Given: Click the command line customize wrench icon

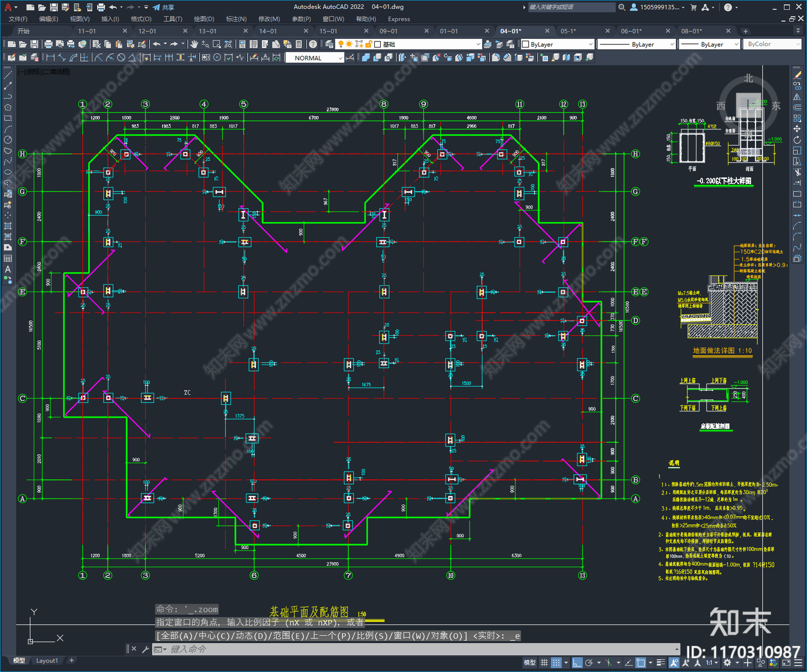Looking at the screenshot, I should [x=145, y=649].
